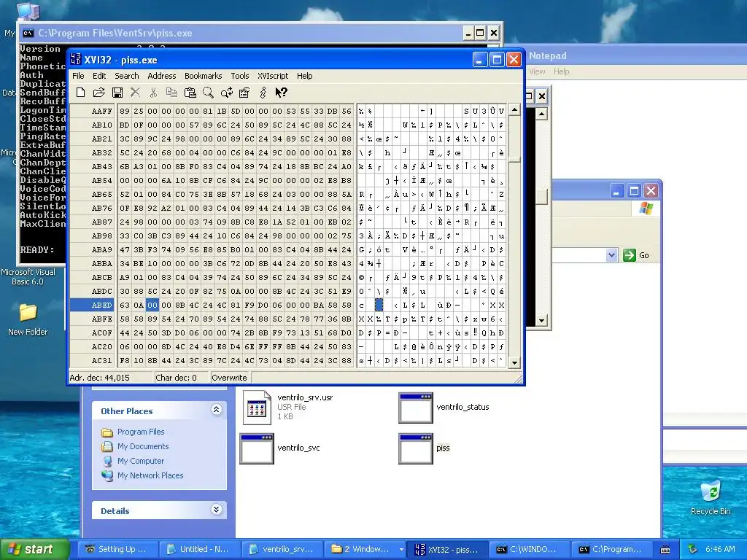Click the Open file icon in XVI32 toolbar
Screen dimensions: 747x560
(98, 93)
